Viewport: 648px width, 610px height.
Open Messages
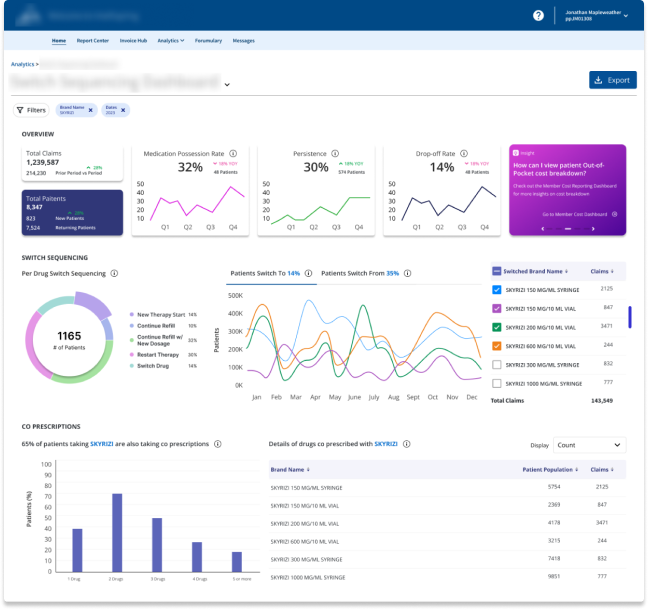click(x=243, y=41)
